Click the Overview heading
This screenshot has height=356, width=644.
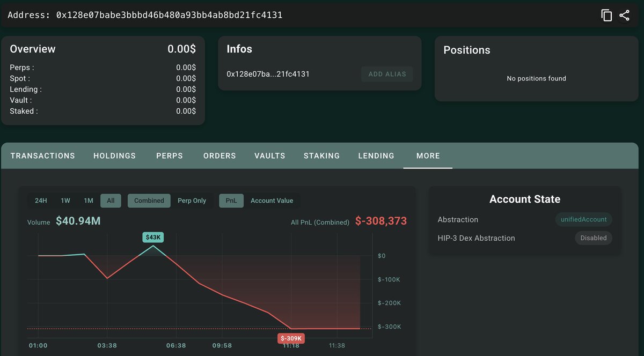[x=33, y=49]
